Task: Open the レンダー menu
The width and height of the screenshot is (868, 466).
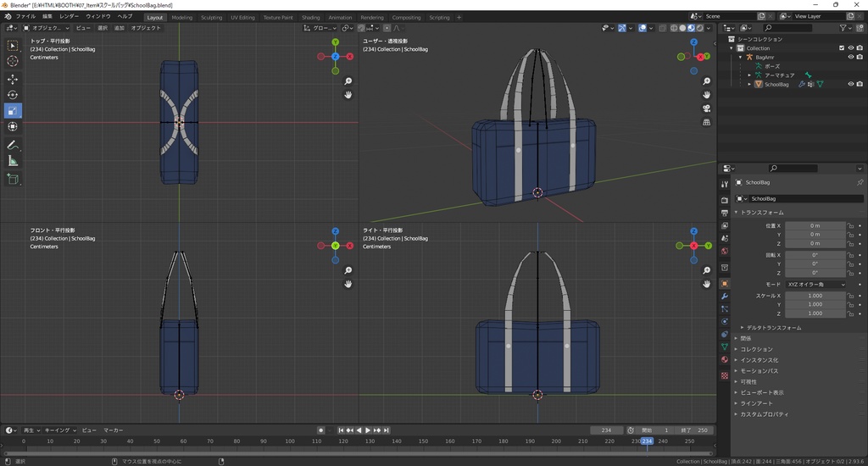Action: 69,16
